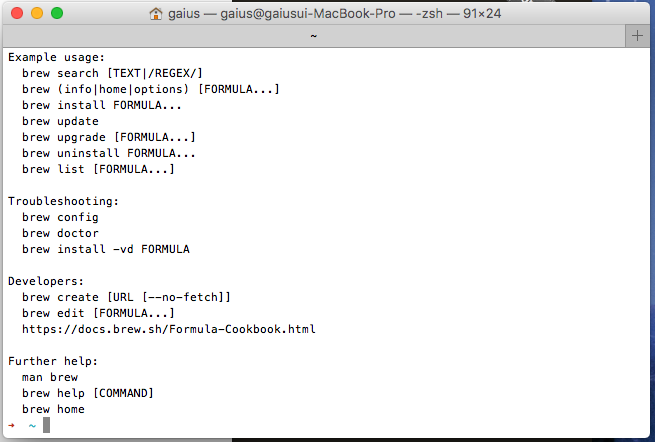Click the "Developers:" heading
Image resolution: width=655 pixels, height=442 pixels.
click(46, 281)
